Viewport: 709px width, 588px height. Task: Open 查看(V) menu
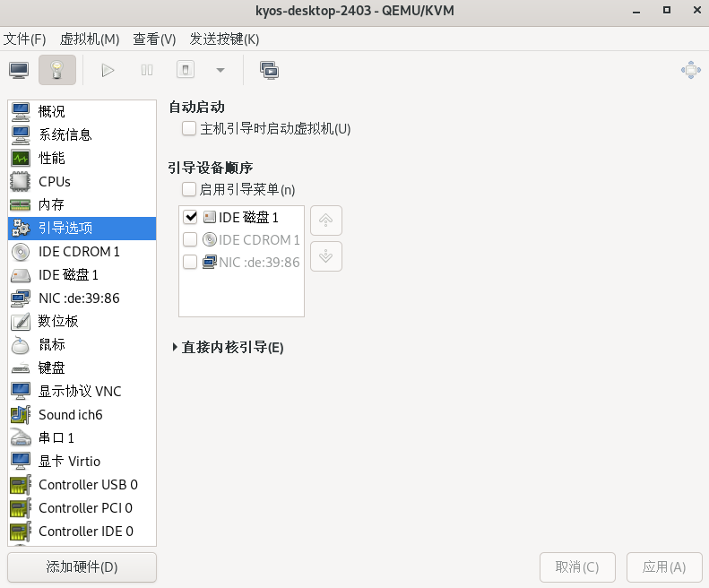(x=154, y=39)
